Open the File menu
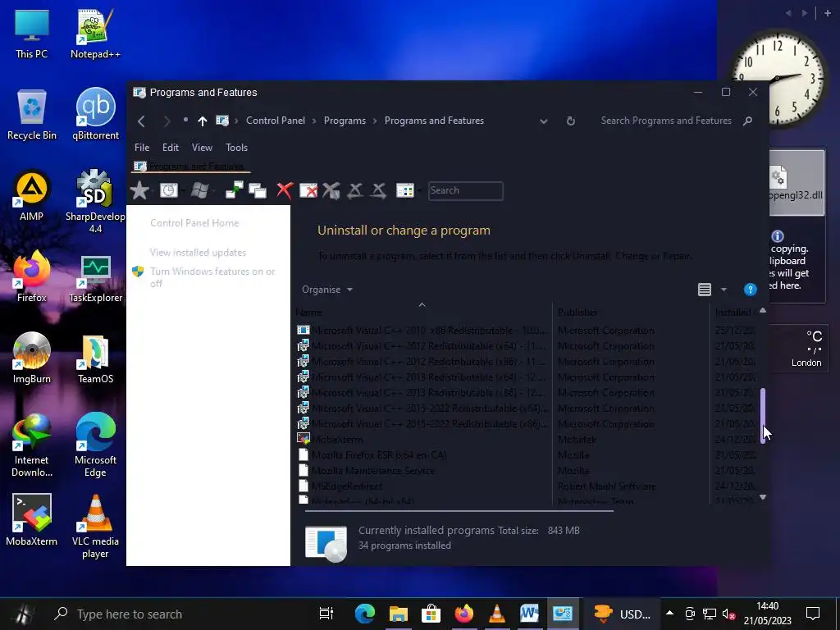Viewport: 840px width, 630px height. [142, 148]
